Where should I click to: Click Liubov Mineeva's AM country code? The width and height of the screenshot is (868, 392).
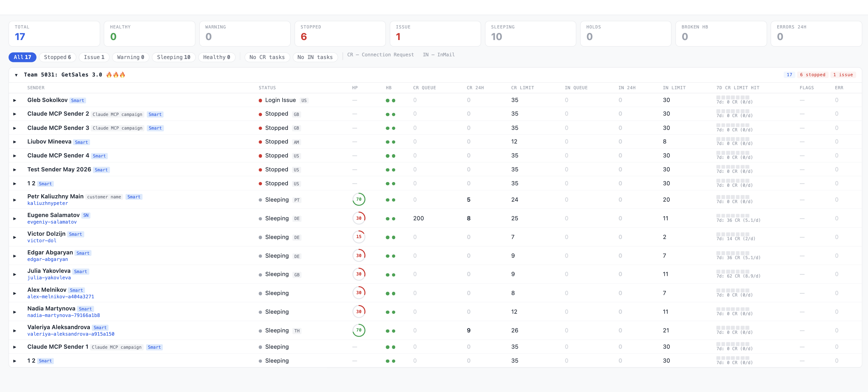[296, 142]
